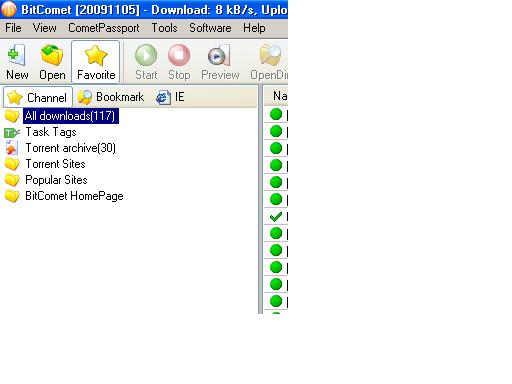Select All downloads(117) in the tree
Viewport: 512px width, 384px height.
pos(71,116)
